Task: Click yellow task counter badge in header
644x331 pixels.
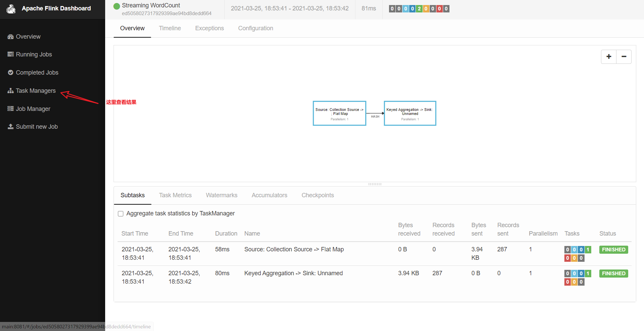Action: click(x=426, y=9)
